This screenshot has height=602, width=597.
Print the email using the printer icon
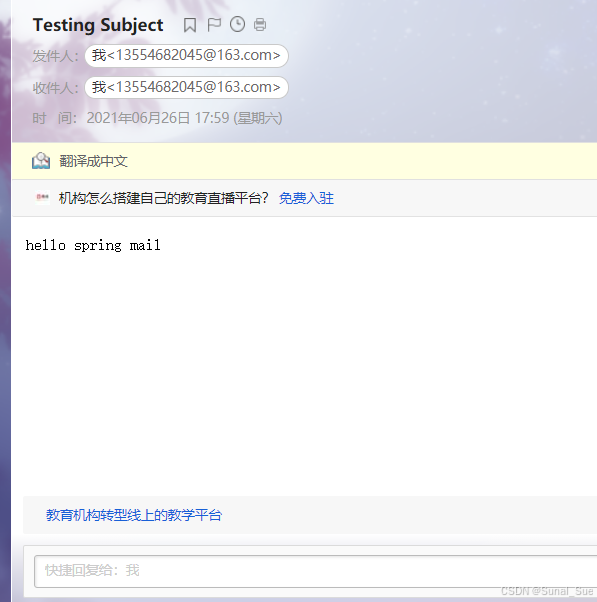pyautogui.click(x=260, y=25)
